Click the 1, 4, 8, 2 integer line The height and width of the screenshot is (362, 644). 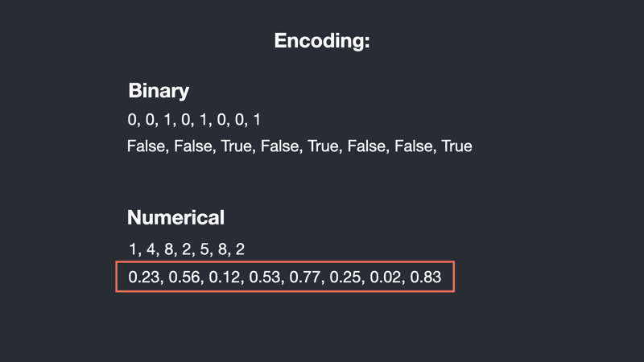pos(187,249)
